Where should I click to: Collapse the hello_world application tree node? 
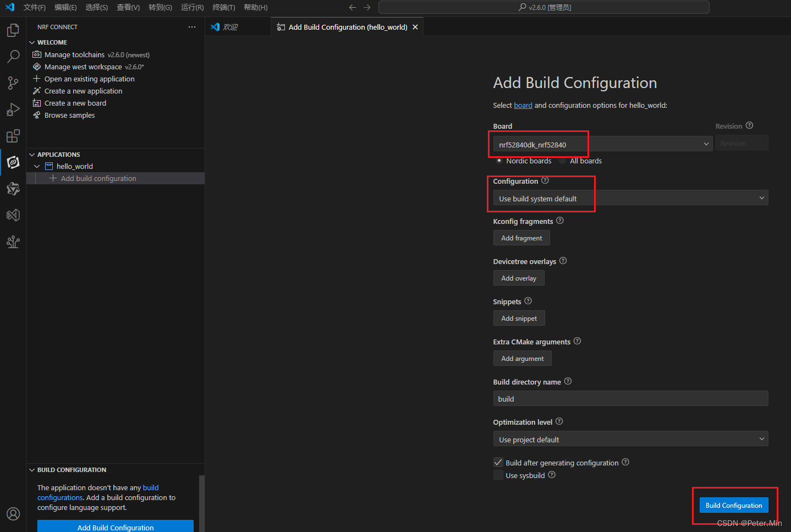coord(37,166)
